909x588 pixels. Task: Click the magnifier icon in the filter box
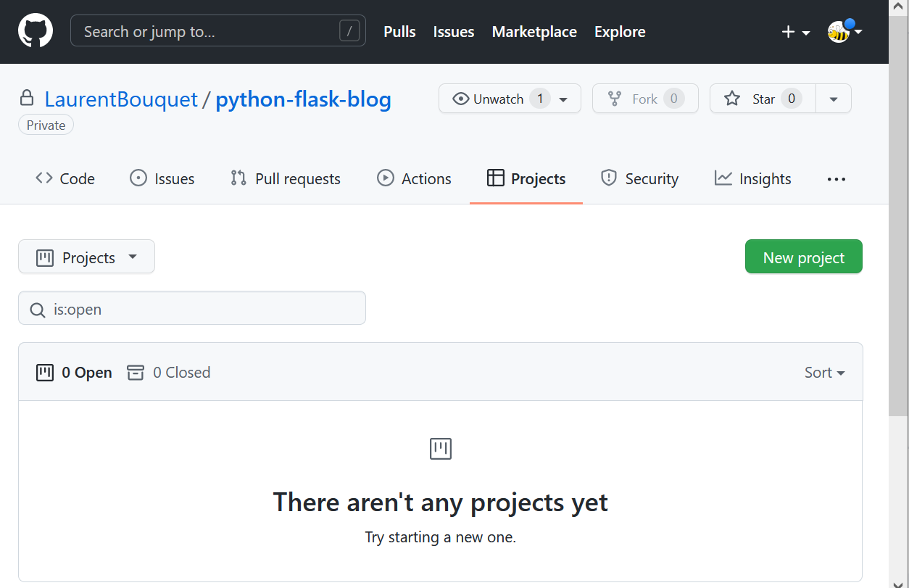(38, 310)
